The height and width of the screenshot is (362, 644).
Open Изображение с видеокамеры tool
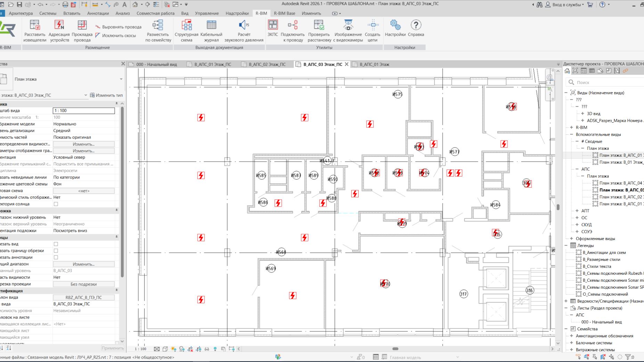348,31
